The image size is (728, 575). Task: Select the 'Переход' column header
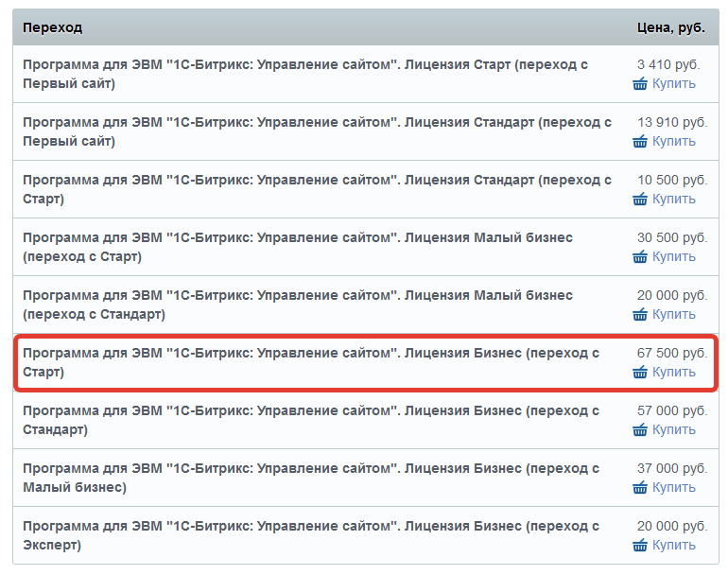(53, 27)
